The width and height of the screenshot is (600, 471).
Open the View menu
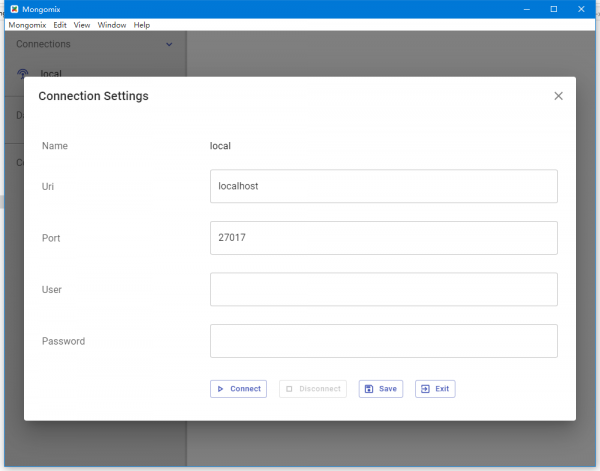(82, 25)
